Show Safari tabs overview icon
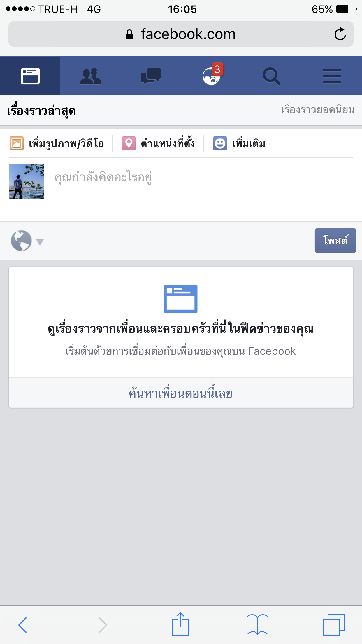 click(x=333, y=624)
